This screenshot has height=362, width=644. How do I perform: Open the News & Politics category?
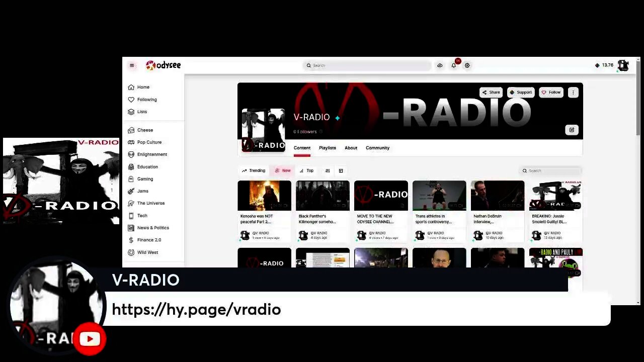pos(153,228)
